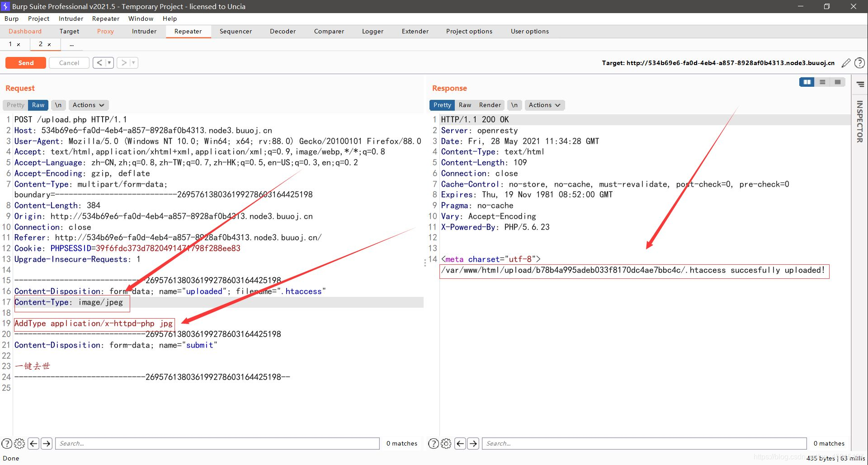This screenshot has width=868, height=465.
Task: Add a new Repeater tab with ...
Action: [x=71, y=44]
